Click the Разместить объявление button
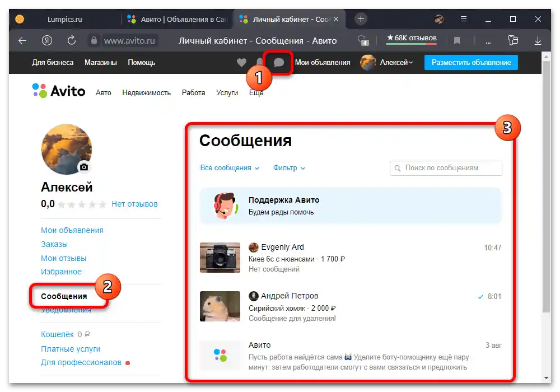 pos(471,63)
